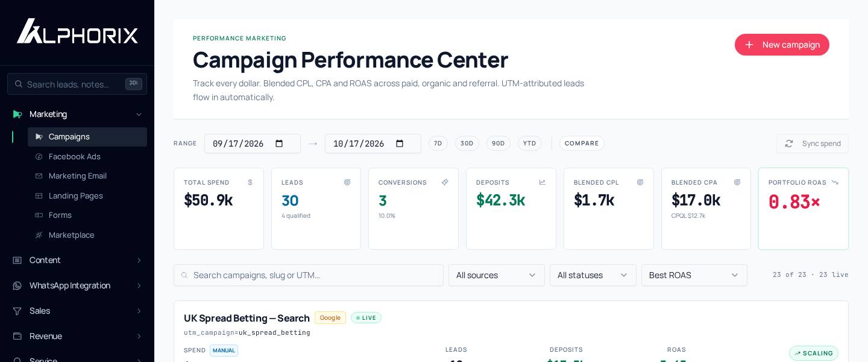Click the target icon on Blended CPA card
Viewport: 868px width, 362px height.
click(x=737, y=182)
